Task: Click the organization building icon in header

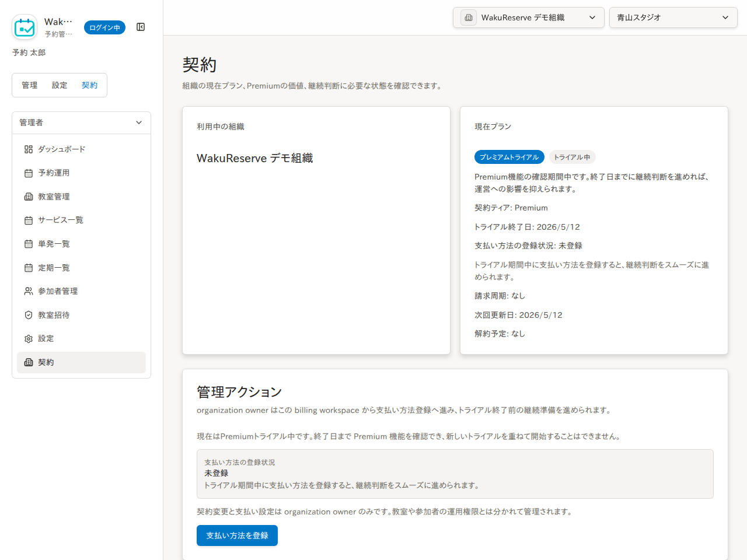Action: (469, 17)
